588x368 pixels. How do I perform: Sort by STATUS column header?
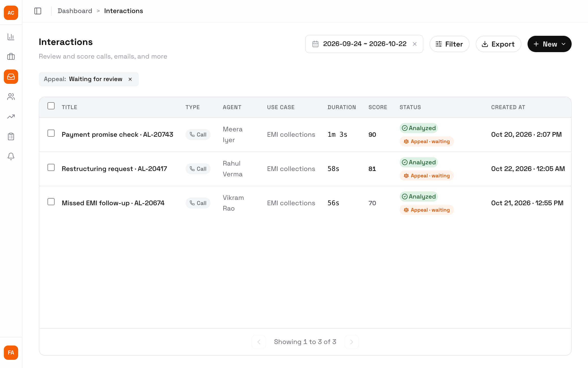tap(410, 107)
